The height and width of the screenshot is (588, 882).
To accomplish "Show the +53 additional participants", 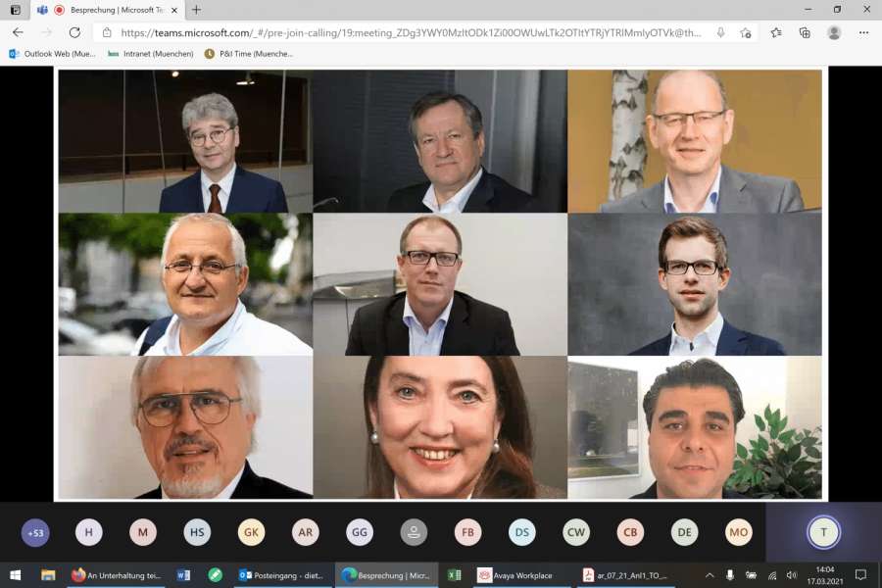I will [x=35, y=532].
